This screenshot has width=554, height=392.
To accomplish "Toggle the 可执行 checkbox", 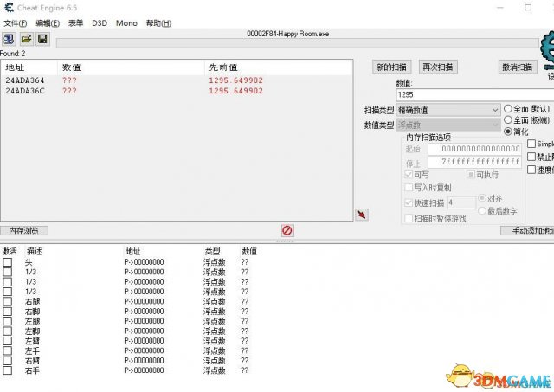I will point(471,175).
